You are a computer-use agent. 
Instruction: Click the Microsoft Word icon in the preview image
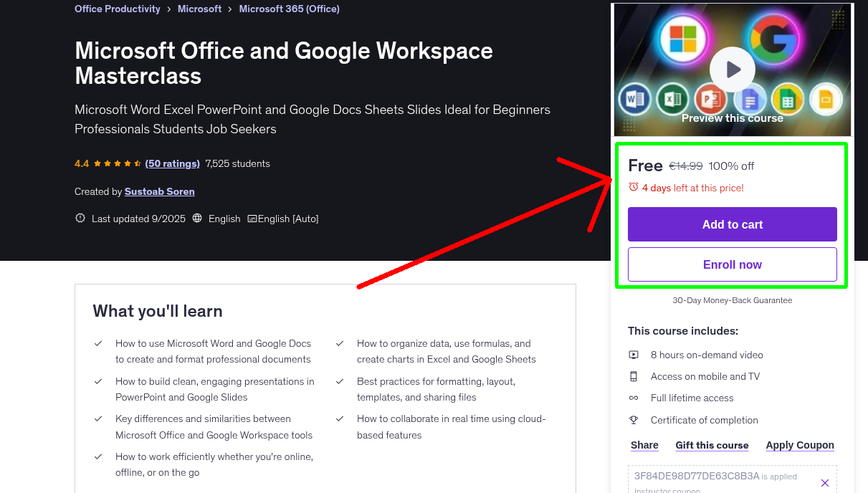pos(634,99)
